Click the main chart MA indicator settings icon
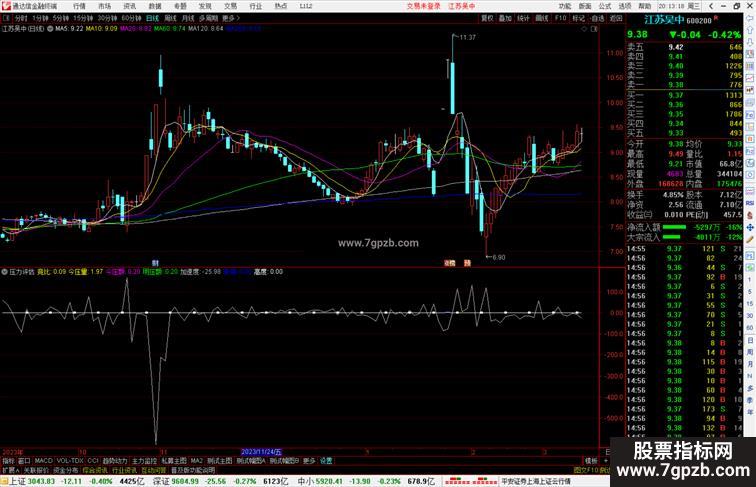Screen dimensions: 756x487 pos(50,29)
